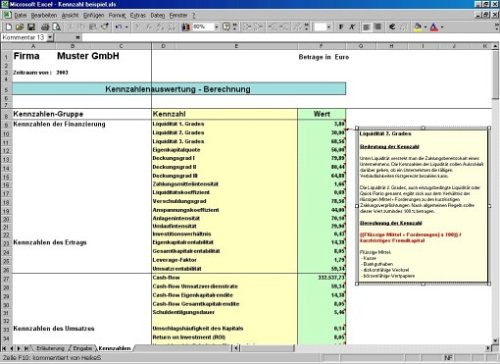The width and height of the screenshot is (500, 364).
Task: Click inside the Liquidität 2. Grades comment box
Action: click(x=423, y=206)
